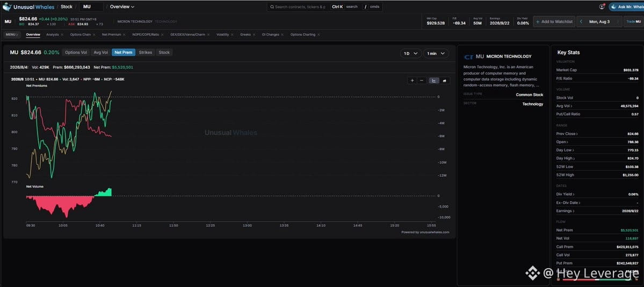Go to the next date with right chevron
This screenshot has height=287, width=644.
click(x=617, y=22)
